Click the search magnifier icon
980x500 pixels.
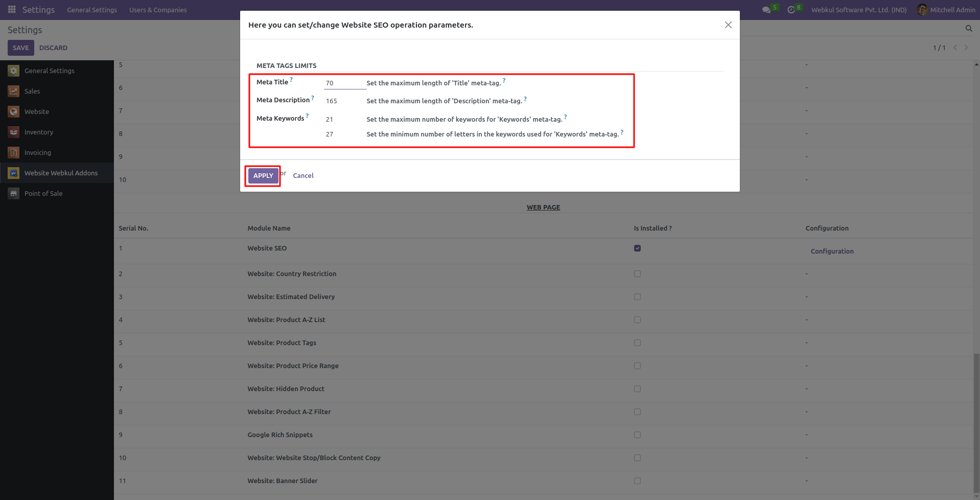coord(969,29)
